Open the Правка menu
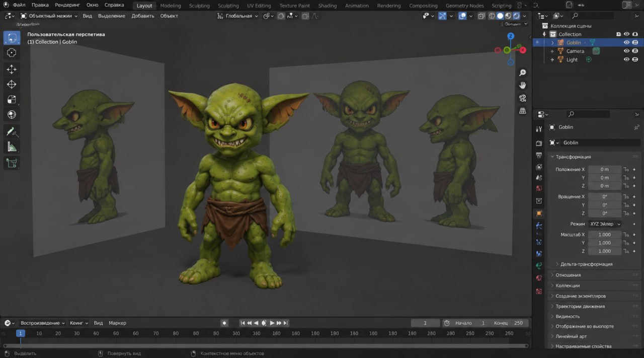The width and height of the screenshot is (644, 358). click(x=40, y=5)
